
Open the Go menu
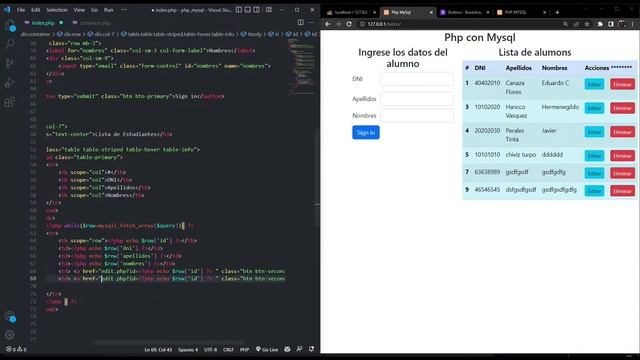point(94,10)
